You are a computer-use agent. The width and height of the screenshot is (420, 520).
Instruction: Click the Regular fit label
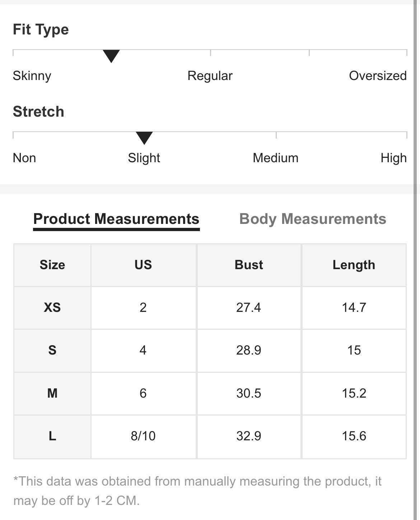point(210,76)
